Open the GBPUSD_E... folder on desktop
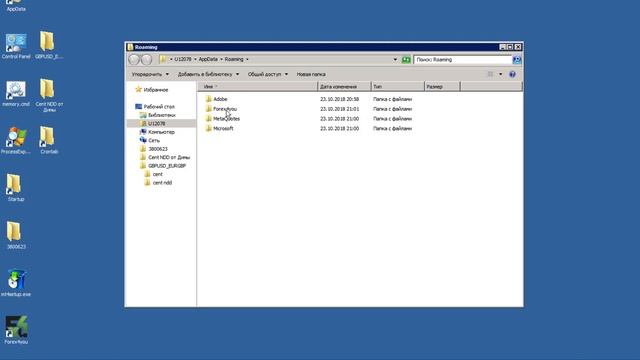Screen dimensions: 640x360 pyautogui.click(x=49, y=45)
